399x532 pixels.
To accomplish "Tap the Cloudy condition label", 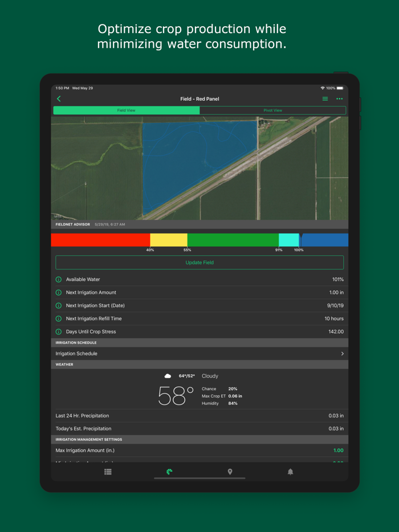I will click(210, 376).
